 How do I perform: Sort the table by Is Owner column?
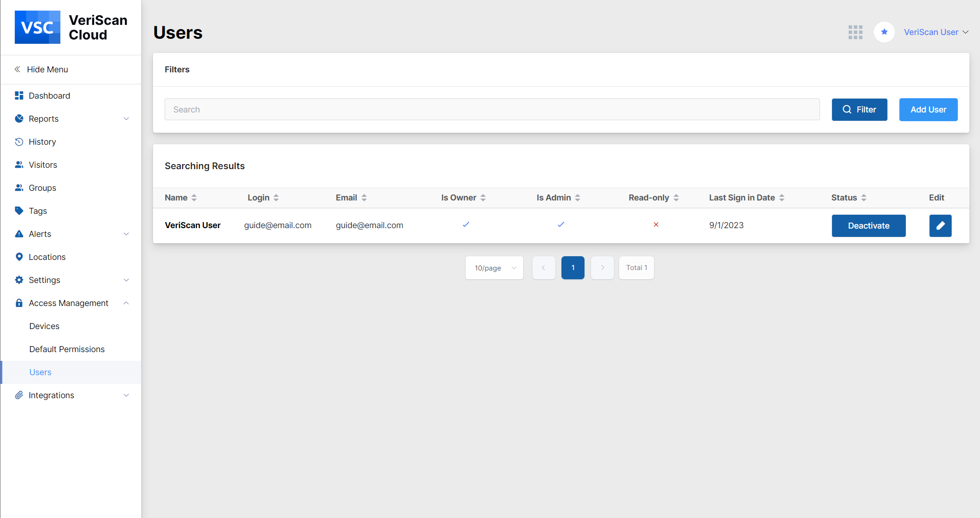[483, 198]
